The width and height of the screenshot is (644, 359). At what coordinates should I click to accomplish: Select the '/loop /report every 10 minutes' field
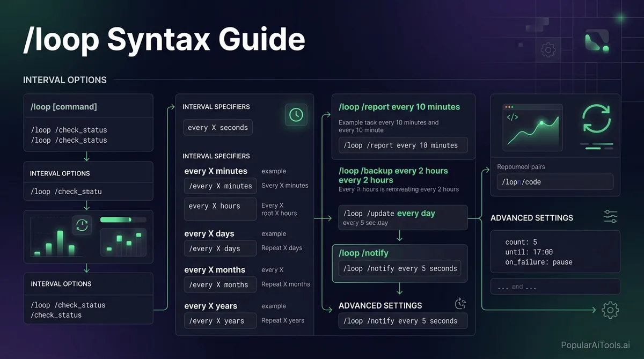[402, 145]
